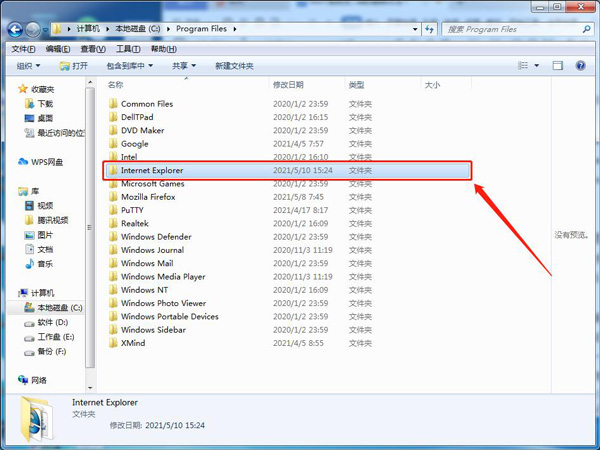Toggle the preview pane icon
The height and width of the screenshot is (450, 600).
click(x=558, y=66)
